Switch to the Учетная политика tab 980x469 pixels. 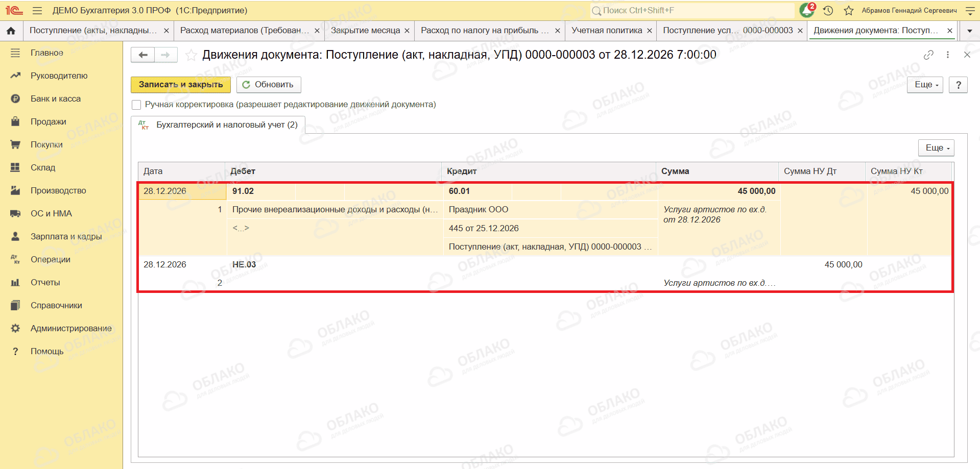(607, 31)
